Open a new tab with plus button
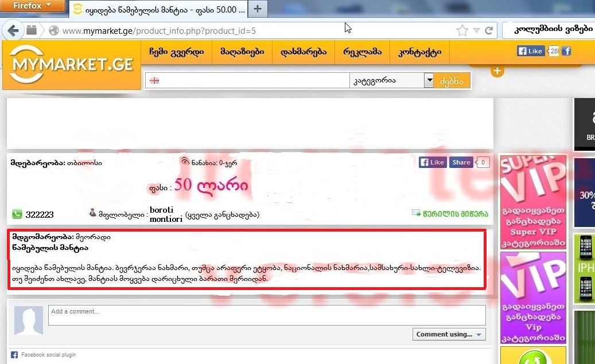This screenshot has width=595, height=364. click(x=257, y=9)
